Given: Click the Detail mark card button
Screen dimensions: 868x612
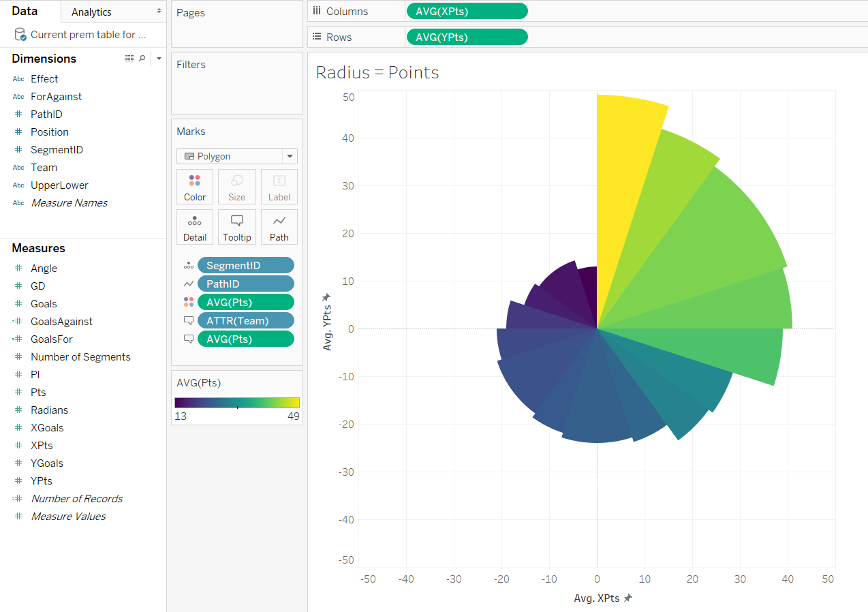Looking at the screenshot, I should coord(195,227).
